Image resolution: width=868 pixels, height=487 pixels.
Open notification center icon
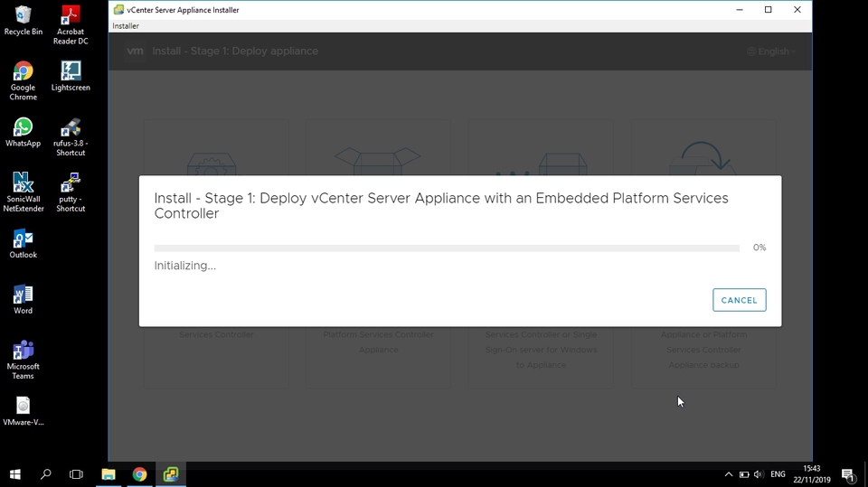pyautogui.click(x=848, y=474)
